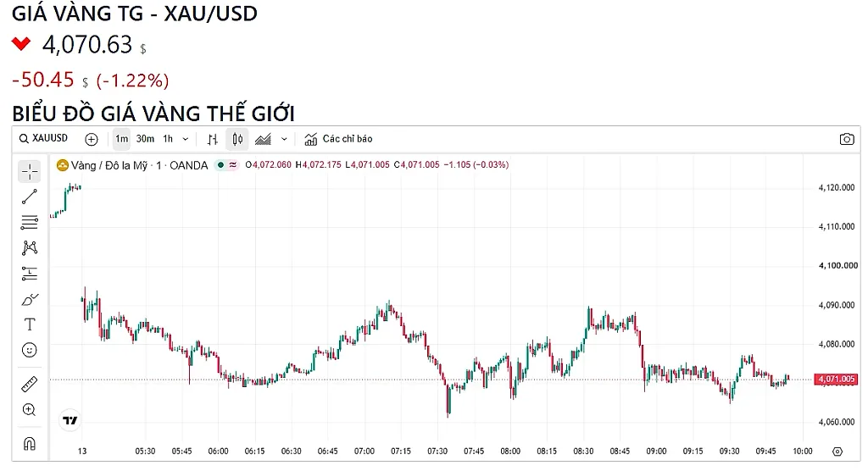
Task: Toggle magnet mode snapping
Action: point(30,443)
